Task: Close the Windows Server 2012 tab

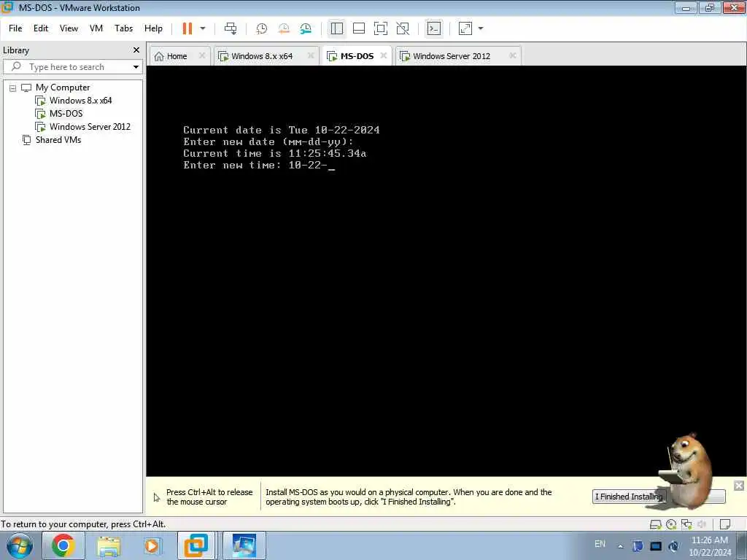Action: (513, 55)
